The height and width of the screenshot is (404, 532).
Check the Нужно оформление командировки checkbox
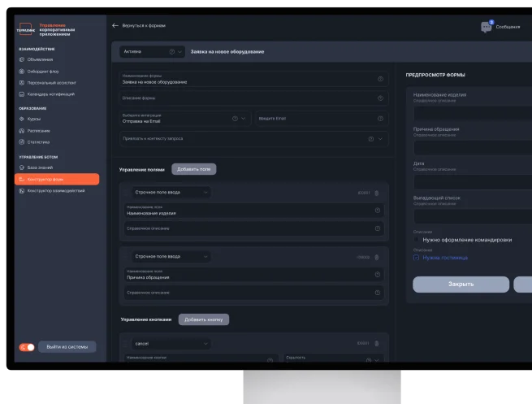(417, 240)
